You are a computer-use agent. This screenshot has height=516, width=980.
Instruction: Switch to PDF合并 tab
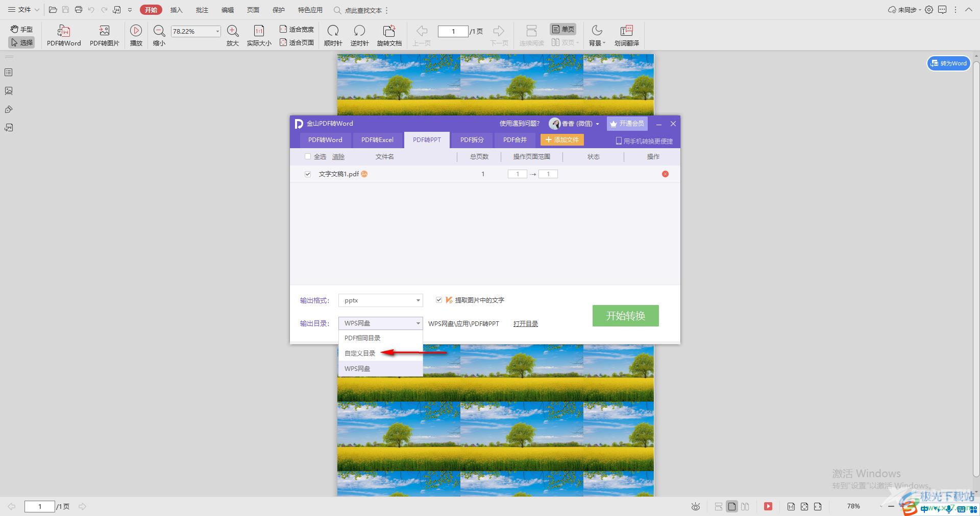(x=515, y=139)
